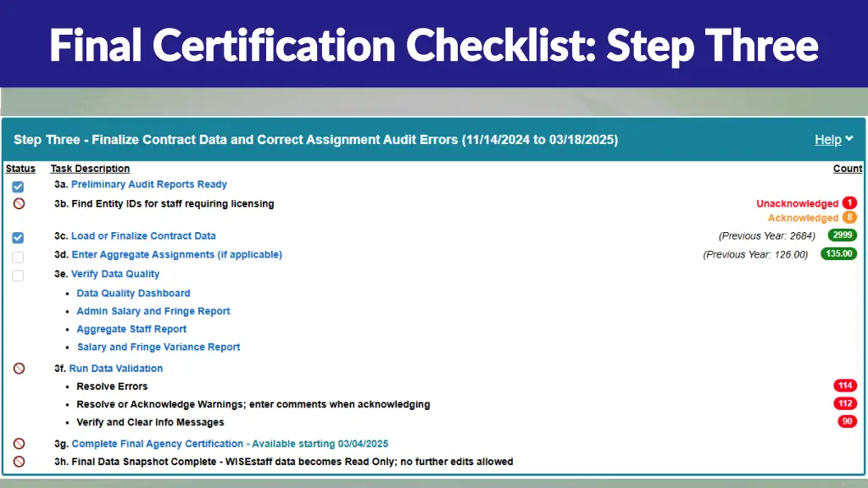Click the Count column header
868x488 pixels.
coord(848,169)
